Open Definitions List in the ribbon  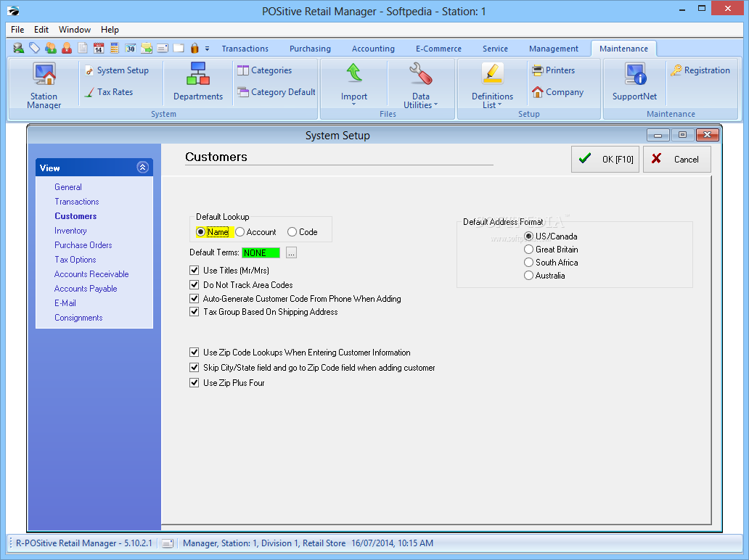tap(493, 85)
